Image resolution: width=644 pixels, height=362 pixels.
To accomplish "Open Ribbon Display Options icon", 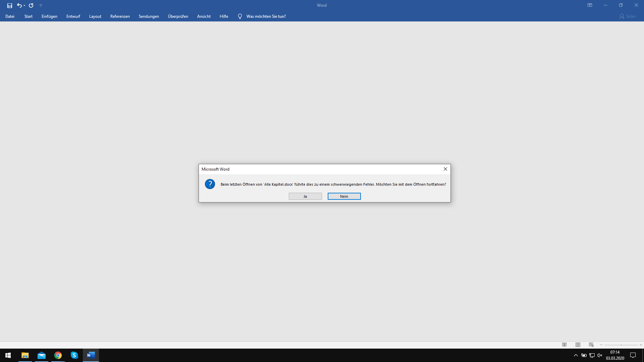I will [x=590, y=5].
